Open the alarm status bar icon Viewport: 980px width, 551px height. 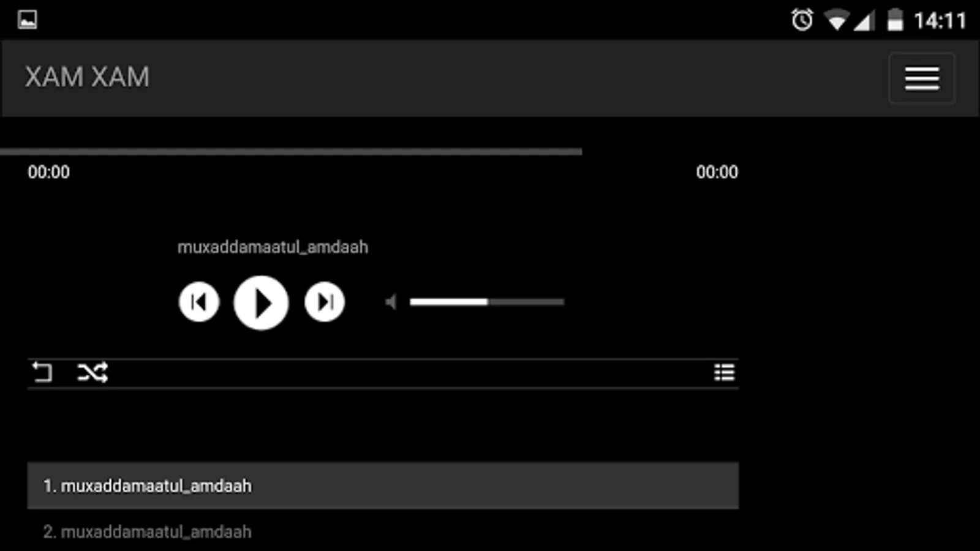(x=802, y=20)
